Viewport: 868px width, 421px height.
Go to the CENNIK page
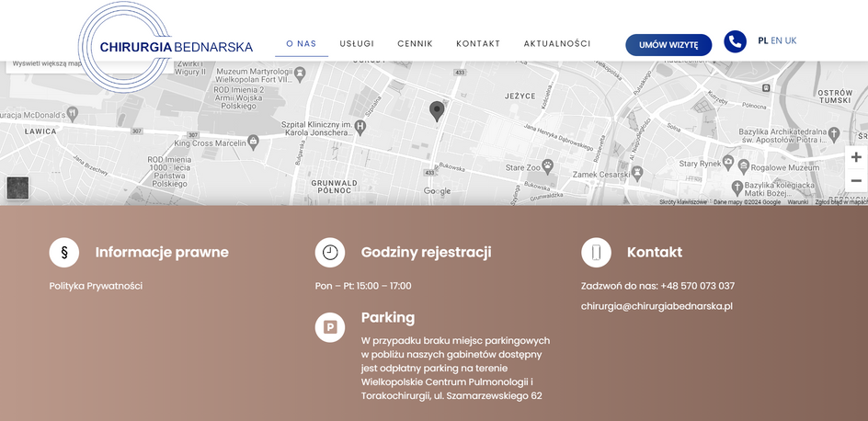tap(415, 44)
